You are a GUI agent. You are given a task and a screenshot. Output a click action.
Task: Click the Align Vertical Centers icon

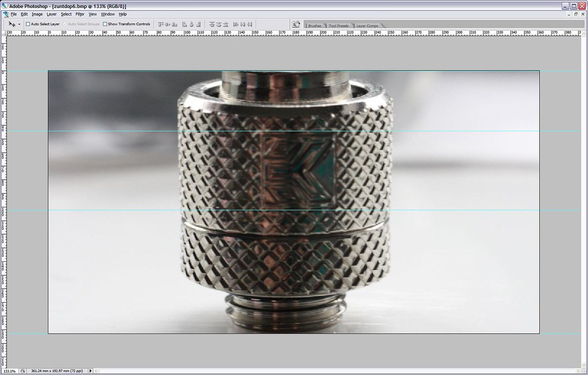pos(167,24)
